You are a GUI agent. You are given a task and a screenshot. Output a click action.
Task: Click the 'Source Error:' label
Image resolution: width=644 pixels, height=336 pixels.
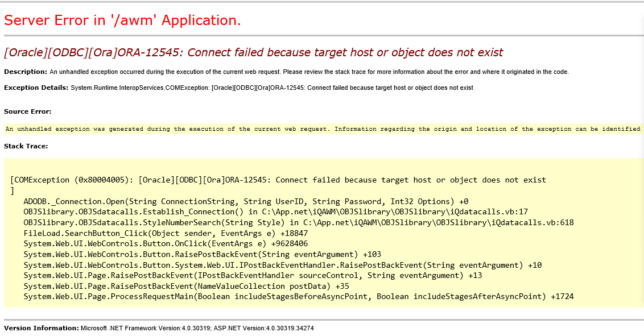pyautogui.click(x=27, y=111)
